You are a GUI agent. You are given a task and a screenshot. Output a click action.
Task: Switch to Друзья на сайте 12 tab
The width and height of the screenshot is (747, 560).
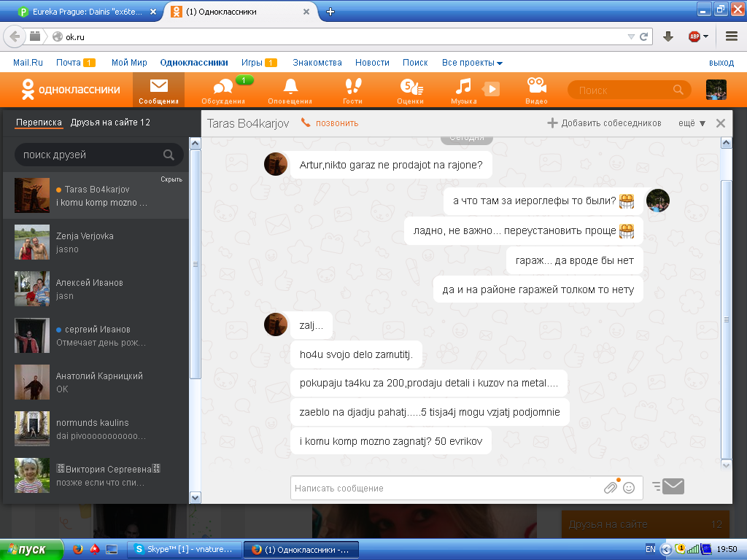pos(110,122)
